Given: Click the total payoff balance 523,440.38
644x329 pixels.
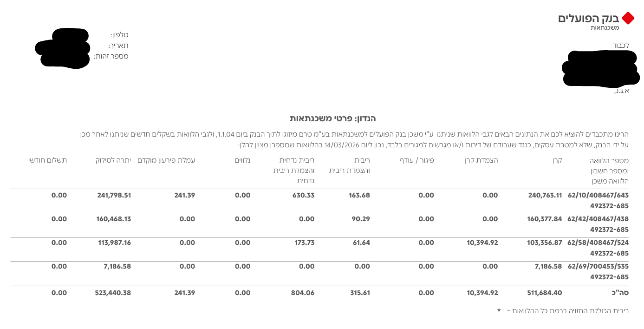Looking at the screenshot, I should click(108, 293).
